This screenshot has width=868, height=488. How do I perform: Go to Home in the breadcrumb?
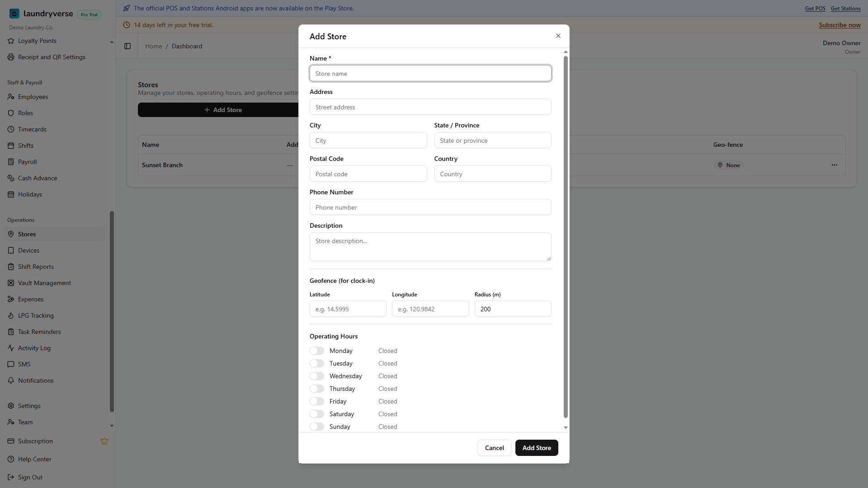click(x=153, y=46)
